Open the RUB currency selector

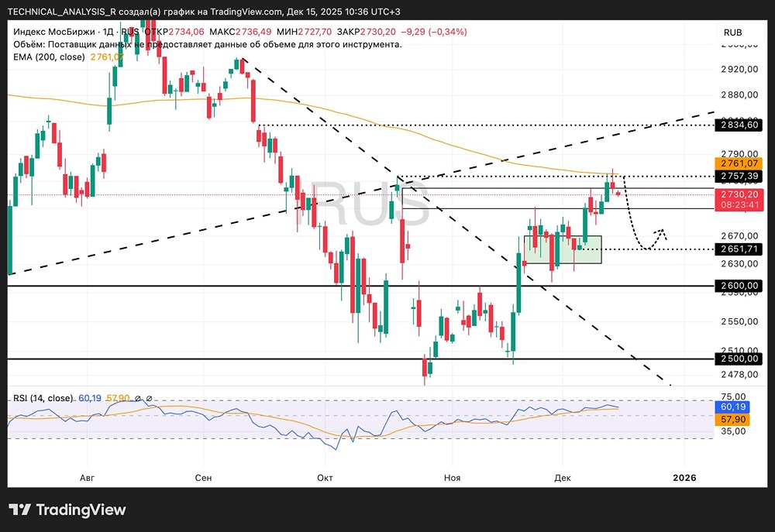[733, 33]
